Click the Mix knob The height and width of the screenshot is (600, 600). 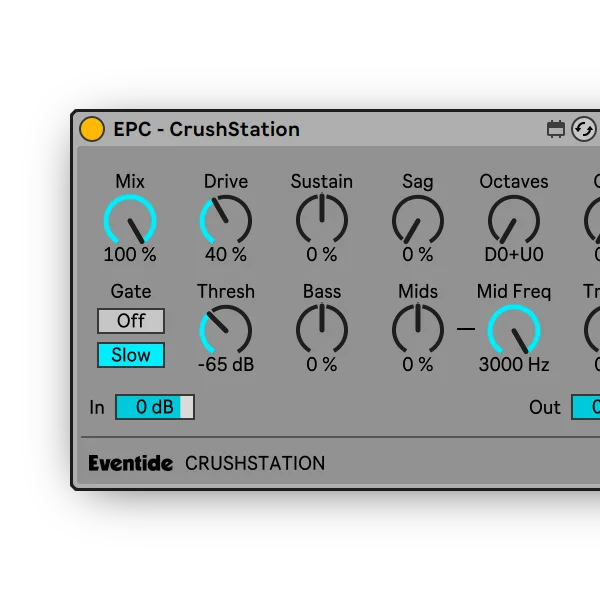pyautogui.click(x=130, y=220)
